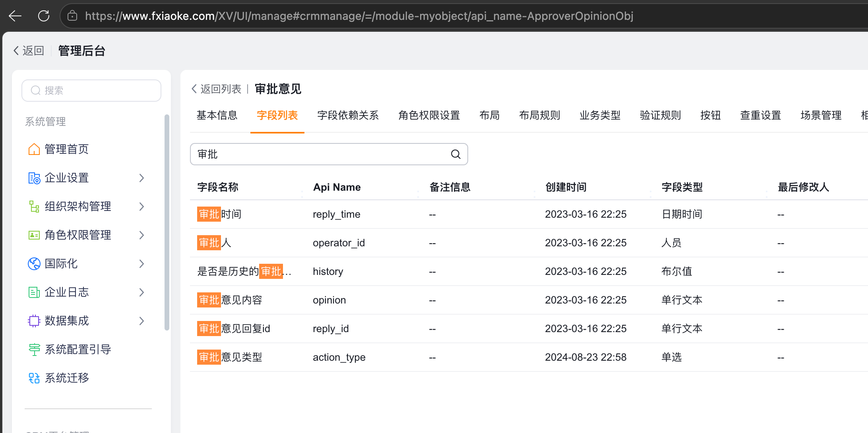Viewport: 868px width, 433px height.
Task: Click the 系统配置引导 signpost icon
Action: click(34, 350)
